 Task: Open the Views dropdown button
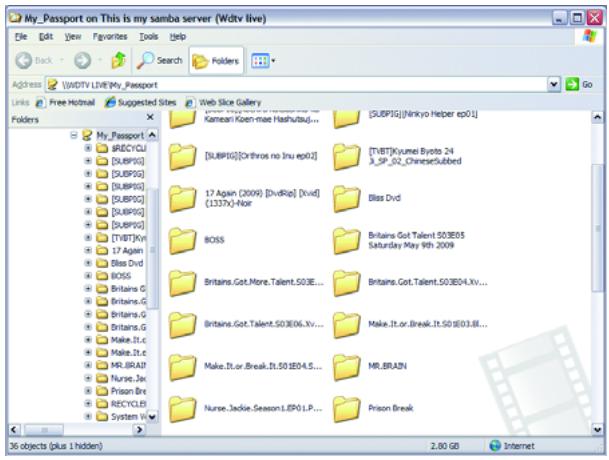point(263,61)
